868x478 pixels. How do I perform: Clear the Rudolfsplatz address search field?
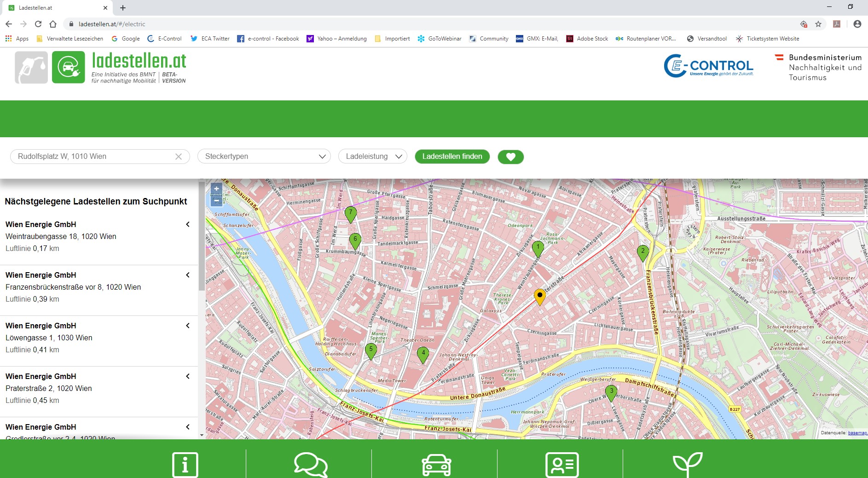(179, 157)
